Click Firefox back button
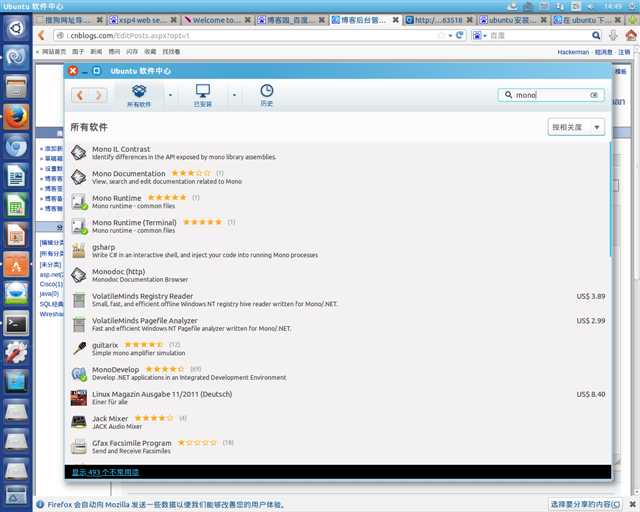This screenshot has height=512, width=640. [x=42, y=36]
